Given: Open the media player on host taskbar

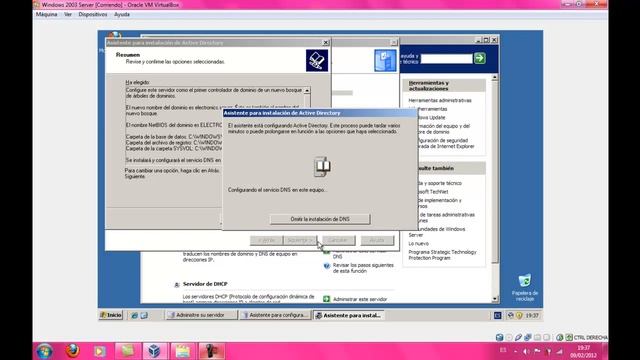Looking at the screenshot, I should click(99, 351).
